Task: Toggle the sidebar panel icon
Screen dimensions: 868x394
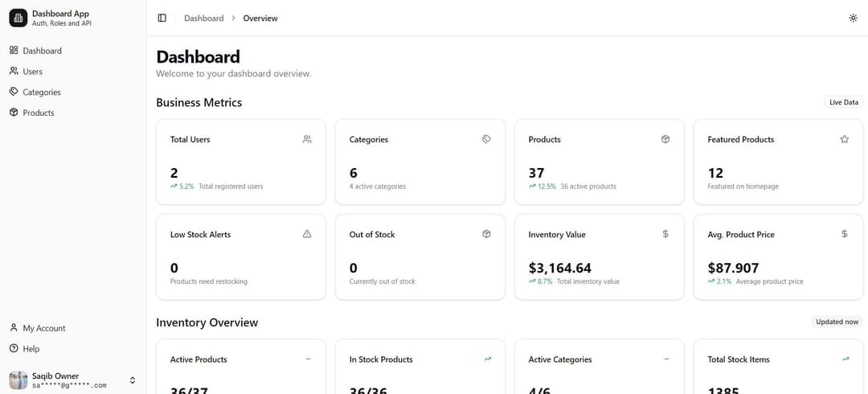Action: tap(162, 18)
